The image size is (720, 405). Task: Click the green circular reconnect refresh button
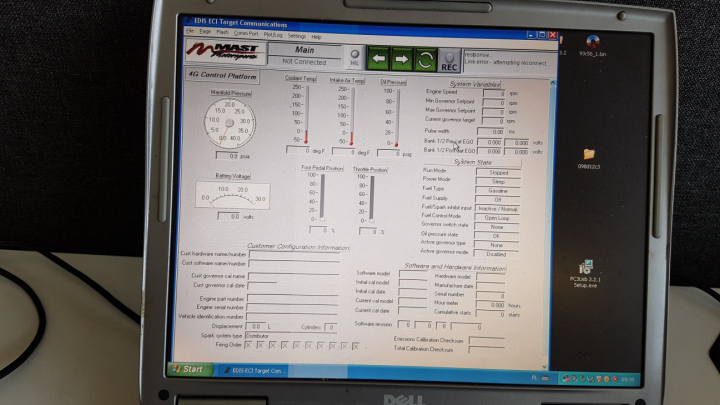pos(425,60)
